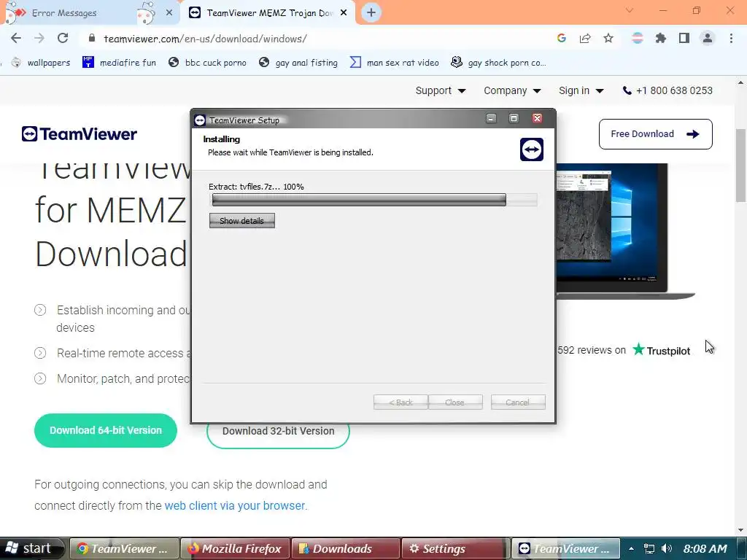Image resolution: width=747 pixels, height=560 pixels.
Task: Open the Extensions puzzle icon
Action: pos(661,39)
